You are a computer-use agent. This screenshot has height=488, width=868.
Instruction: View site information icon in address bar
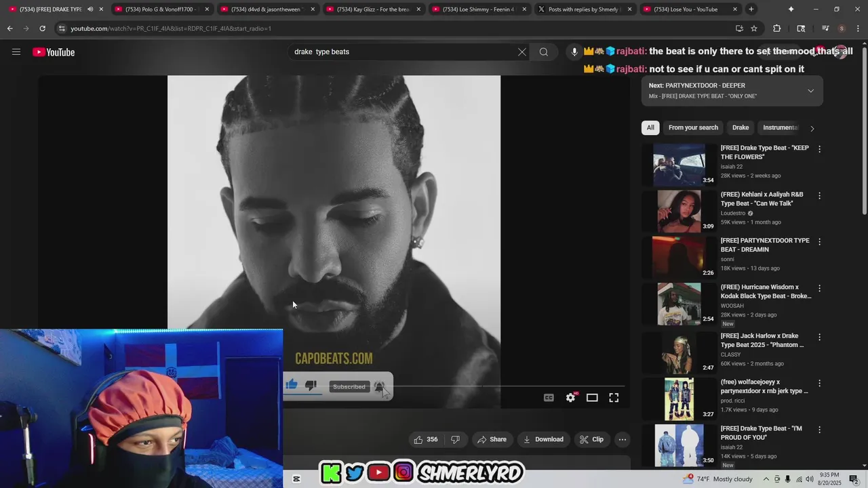click(62, 28)
